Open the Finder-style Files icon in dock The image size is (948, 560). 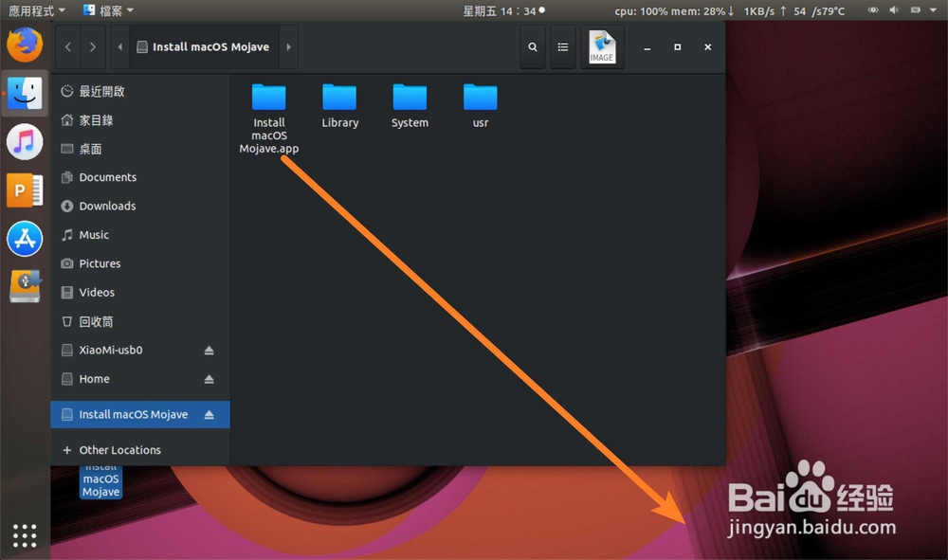(x=25, y=93)
